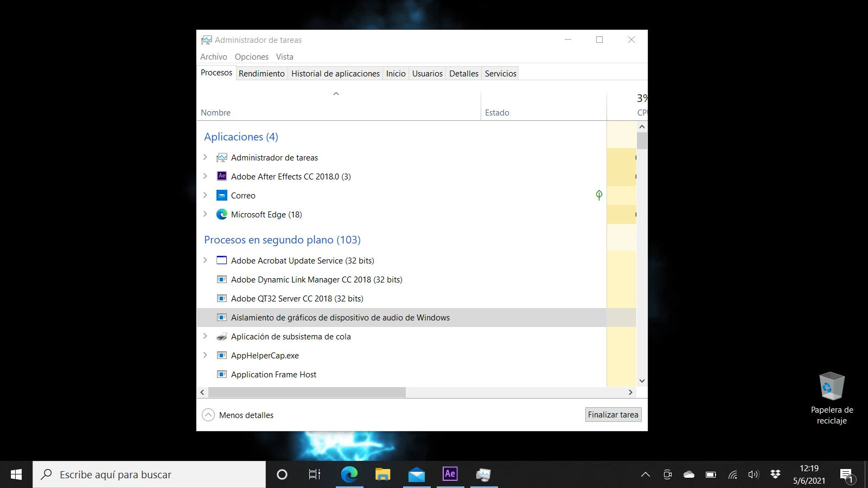The width and height of the screenshot is (868, 488).
Task: Expand the AppHelperCap.exe entry
Action: [205, 355]
